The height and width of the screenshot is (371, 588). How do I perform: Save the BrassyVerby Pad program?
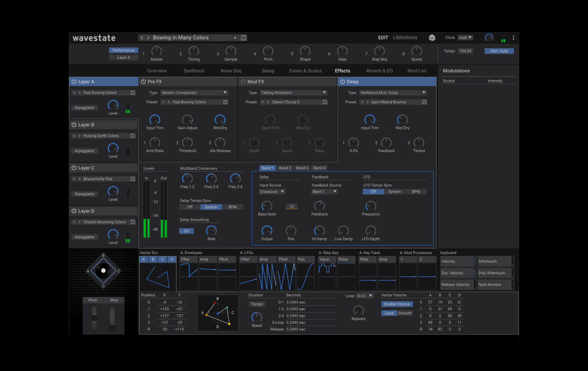[x=133, y=179]
